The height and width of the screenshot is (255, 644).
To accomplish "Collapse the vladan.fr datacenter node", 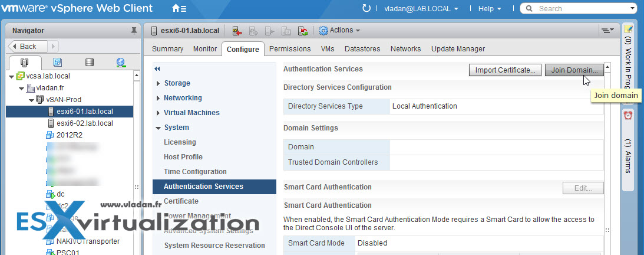I will pos(21,88).
